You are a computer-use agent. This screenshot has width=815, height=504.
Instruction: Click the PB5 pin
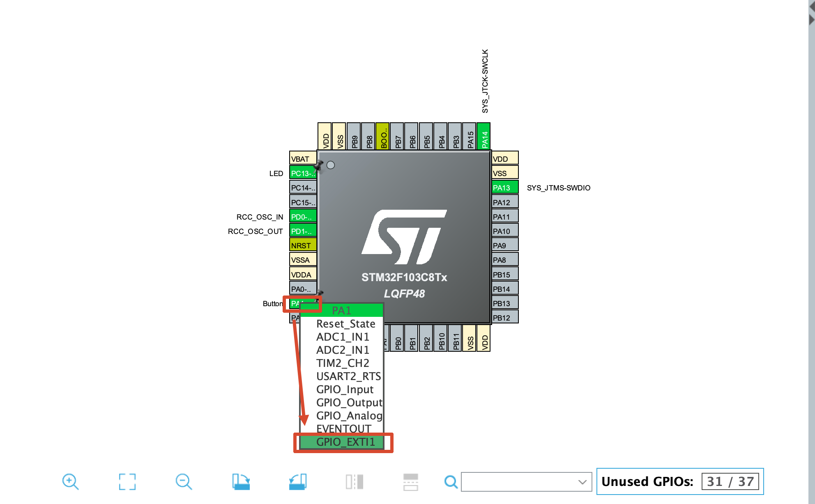[426, 136]
